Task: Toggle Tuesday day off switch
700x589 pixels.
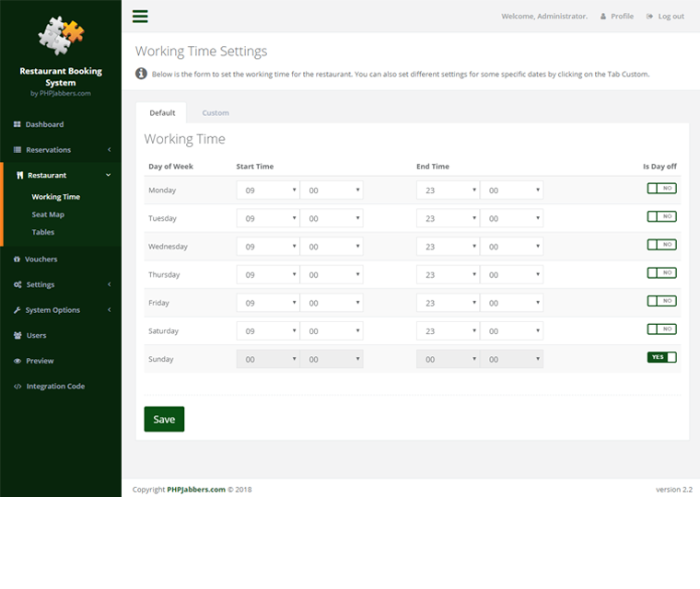Action: click(x=661, y=216)
